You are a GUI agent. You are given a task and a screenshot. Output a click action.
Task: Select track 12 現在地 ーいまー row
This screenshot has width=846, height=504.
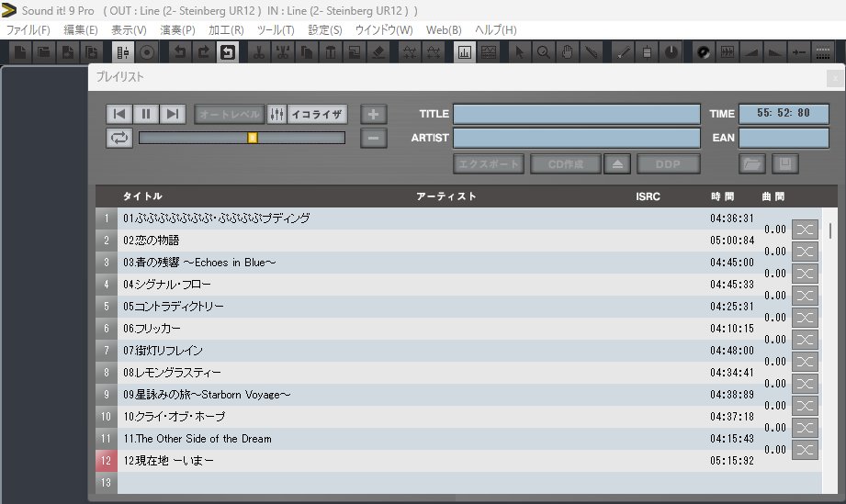[x=458, y=461]
